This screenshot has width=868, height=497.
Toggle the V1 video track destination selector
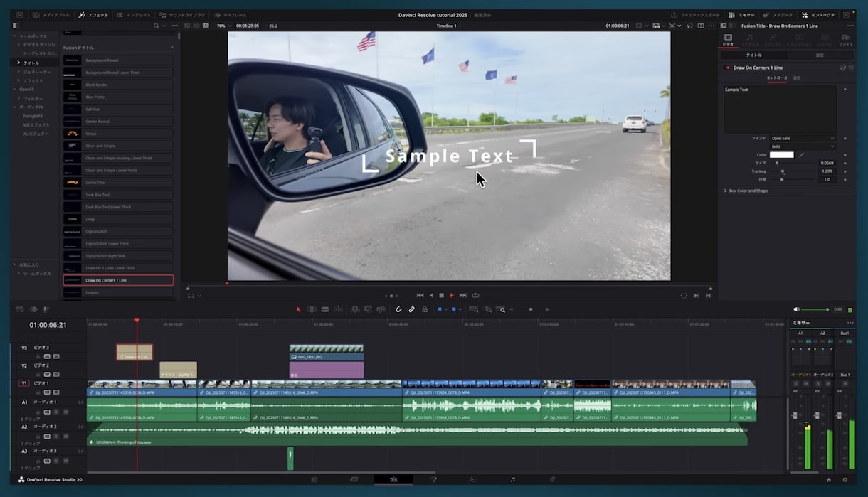23,383
